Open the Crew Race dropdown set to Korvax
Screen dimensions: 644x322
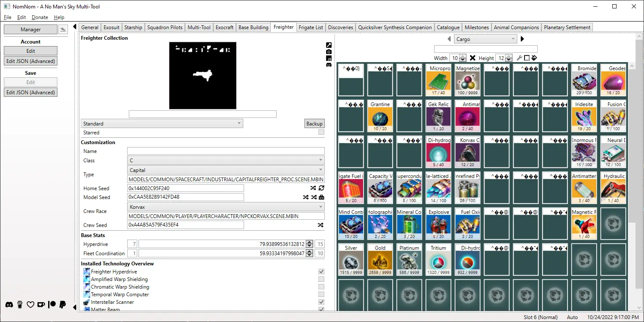pyautogui.click(x=226, y=207)
